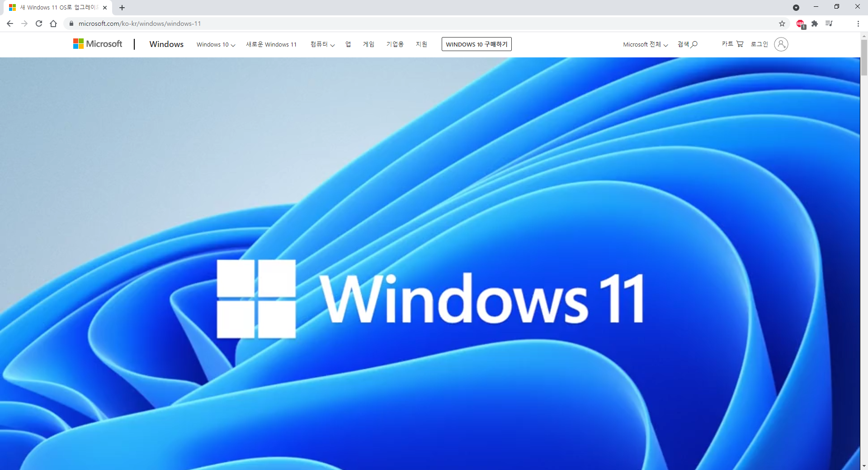Open the 앱 menu item
The height and width of the screenshot is (470, 868).
348,44
